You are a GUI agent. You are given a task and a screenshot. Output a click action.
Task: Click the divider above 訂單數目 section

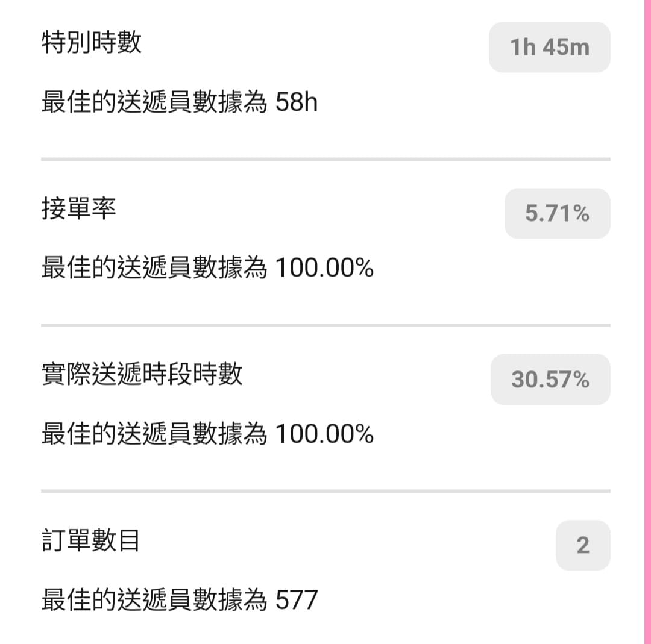pos(325,492)
